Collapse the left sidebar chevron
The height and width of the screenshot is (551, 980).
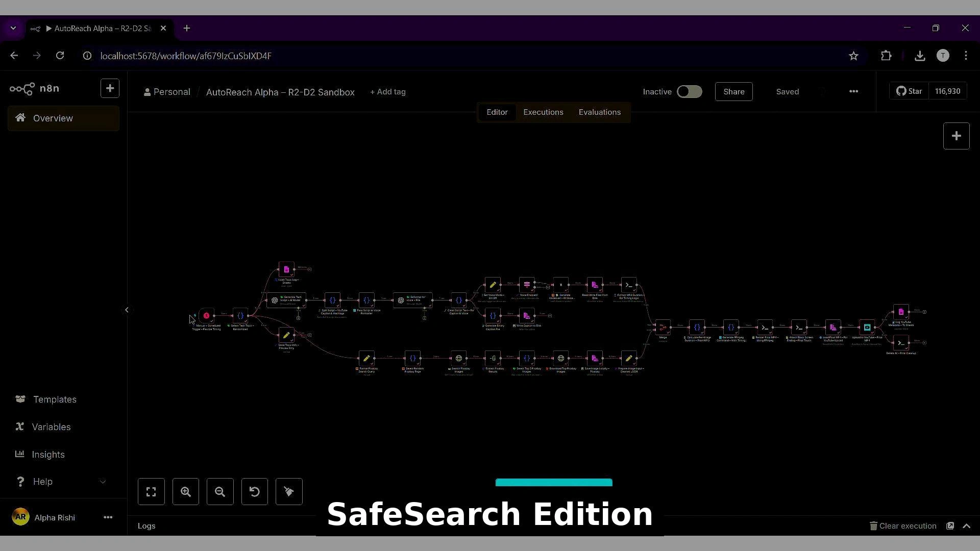tap(127, 310)
